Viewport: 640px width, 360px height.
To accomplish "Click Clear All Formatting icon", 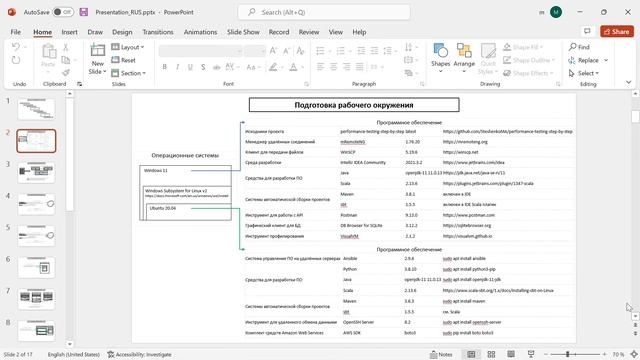I will coord(300,51).
